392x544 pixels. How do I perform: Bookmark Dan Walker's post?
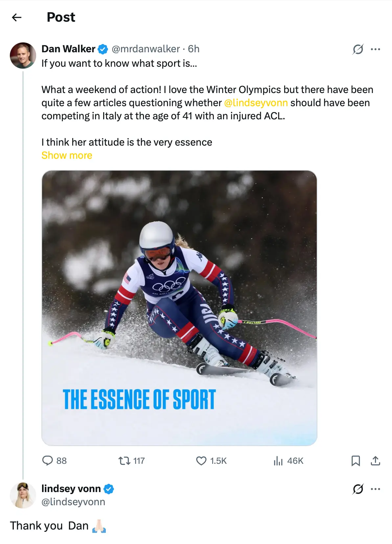(355, 461)
